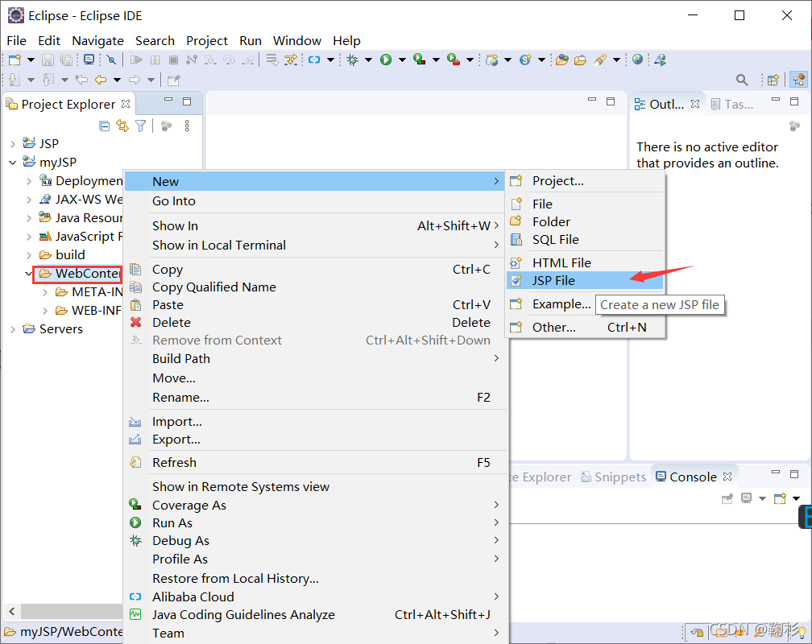This screenshot has height=644, width=812.
Task: Click the magnifier Quick Access search icon
Action: [742, 80]
